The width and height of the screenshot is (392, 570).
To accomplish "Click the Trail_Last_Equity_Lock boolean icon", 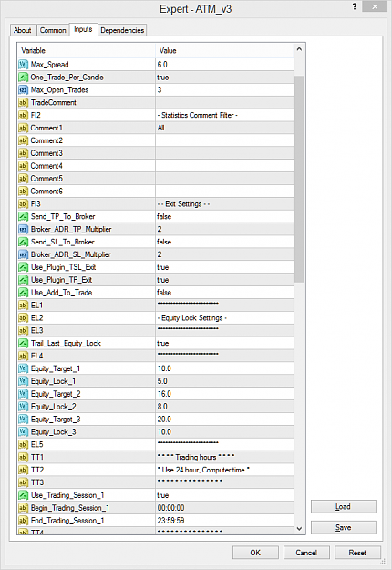I will [24, 343].
